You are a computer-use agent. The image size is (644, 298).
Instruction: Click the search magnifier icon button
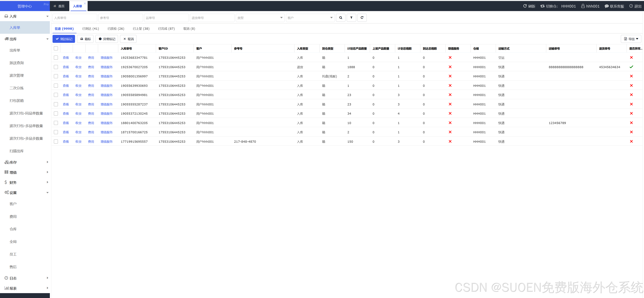(341, 18)
